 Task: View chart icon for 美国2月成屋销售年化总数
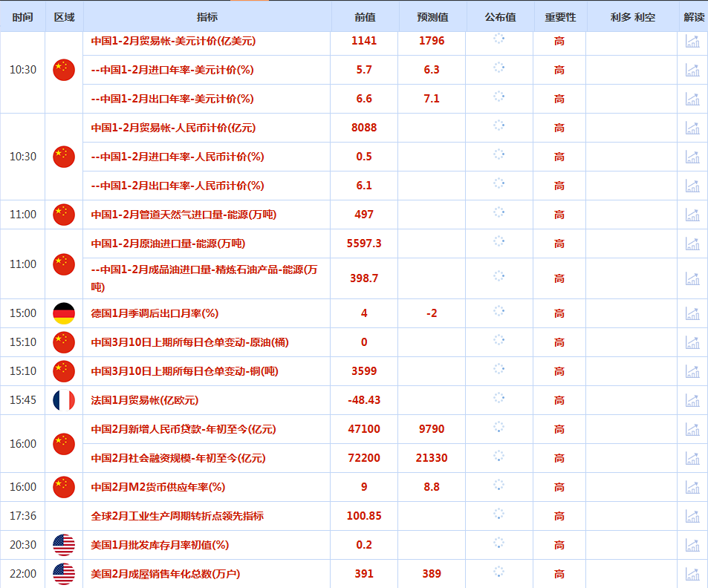692,574
